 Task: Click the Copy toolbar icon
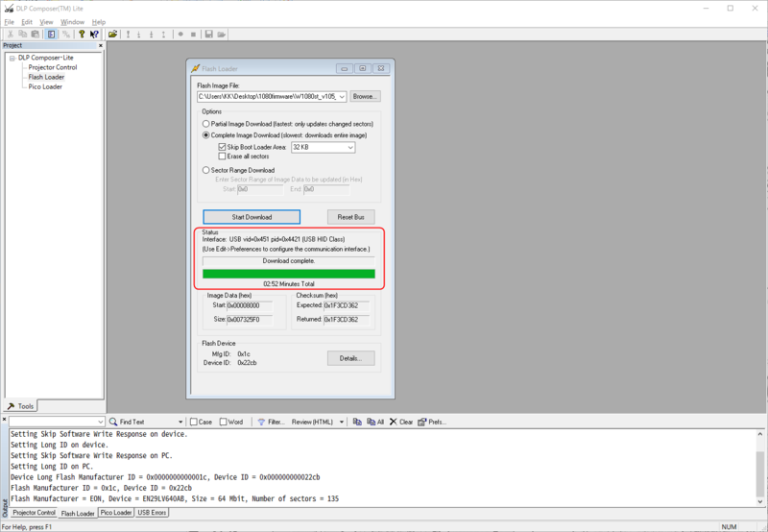(22, 35)
